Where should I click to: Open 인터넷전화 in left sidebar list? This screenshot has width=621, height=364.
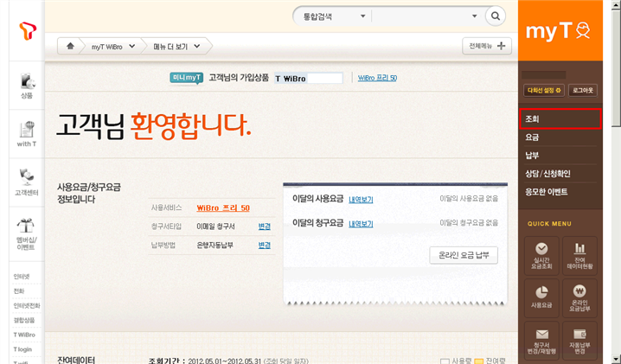point(27,306)
